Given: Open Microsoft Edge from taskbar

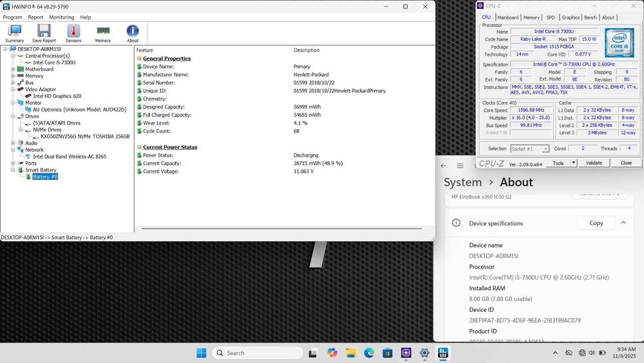Looking at the screenshot, I should (369, 353).
